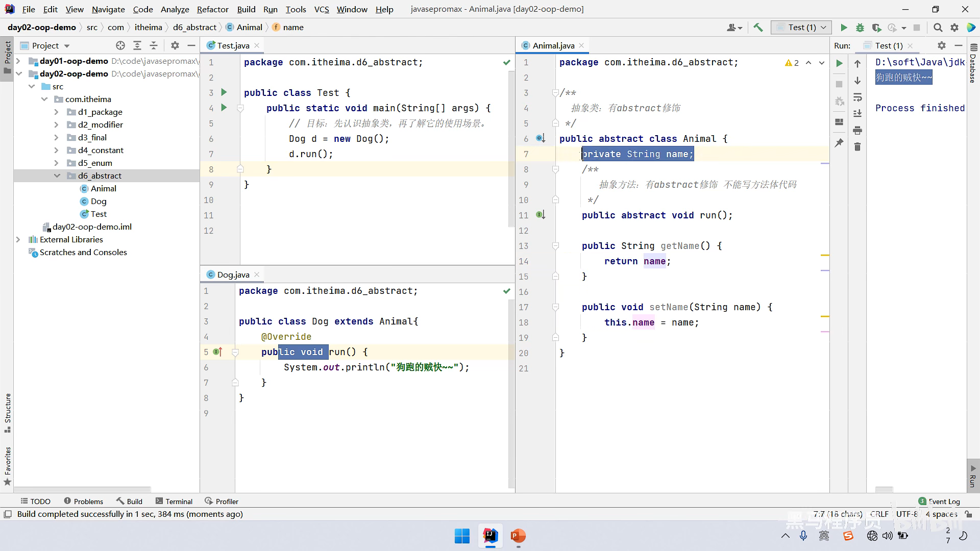Image resolution: width=980 pixels, height=551 pixels.
Task: Toggle scroll to end in Run console
Action: click(x=857, y=113)
